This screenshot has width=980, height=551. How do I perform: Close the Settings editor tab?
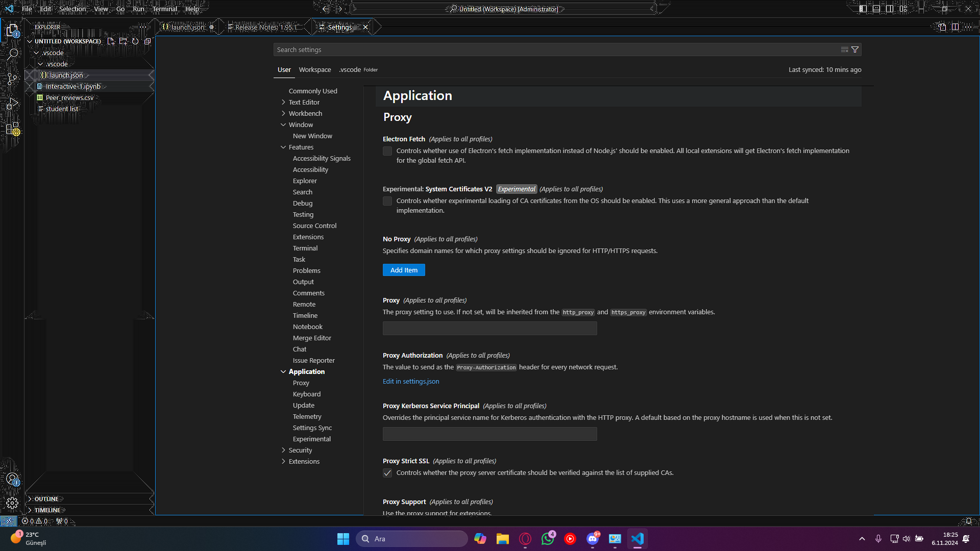click(365, 27)
